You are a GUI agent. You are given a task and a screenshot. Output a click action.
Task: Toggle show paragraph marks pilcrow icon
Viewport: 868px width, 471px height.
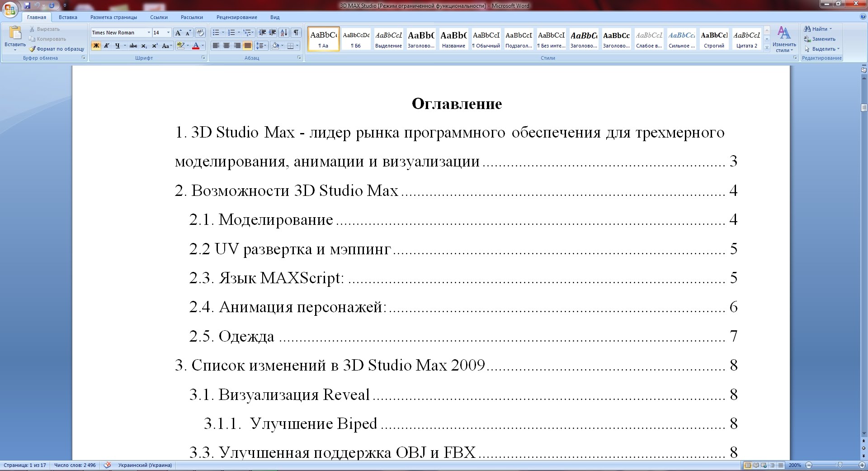pyautogui.click(x=296, y=33)
